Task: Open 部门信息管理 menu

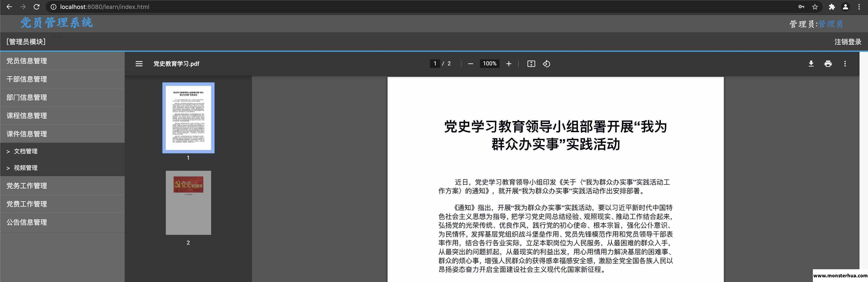Action: [x=62, y=97]
